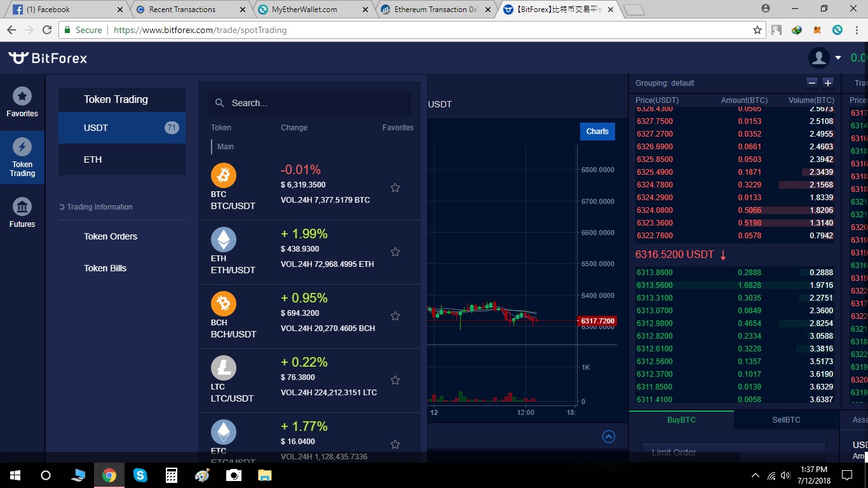Click the MetaMask fox extension icon

(817, 30)
